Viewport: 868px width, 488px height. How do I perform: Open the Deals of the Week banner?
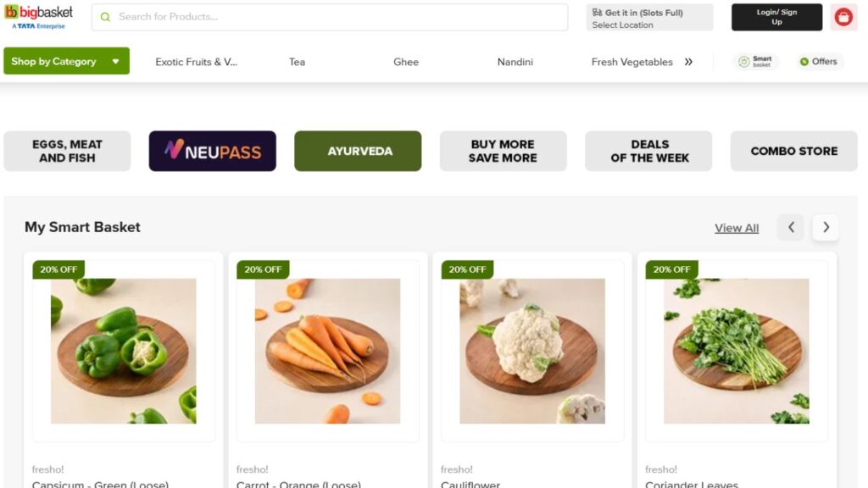[648, 151]
